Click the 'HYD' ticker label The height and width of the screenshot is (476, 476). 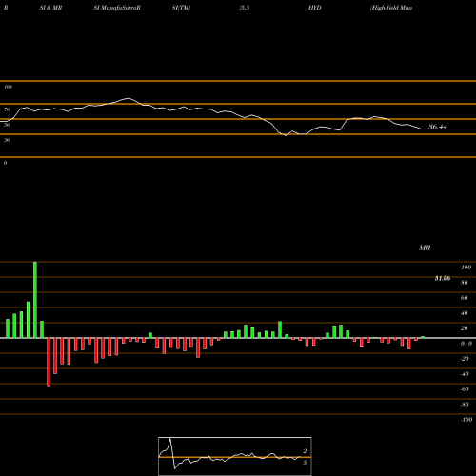click(x=314, y=8)
